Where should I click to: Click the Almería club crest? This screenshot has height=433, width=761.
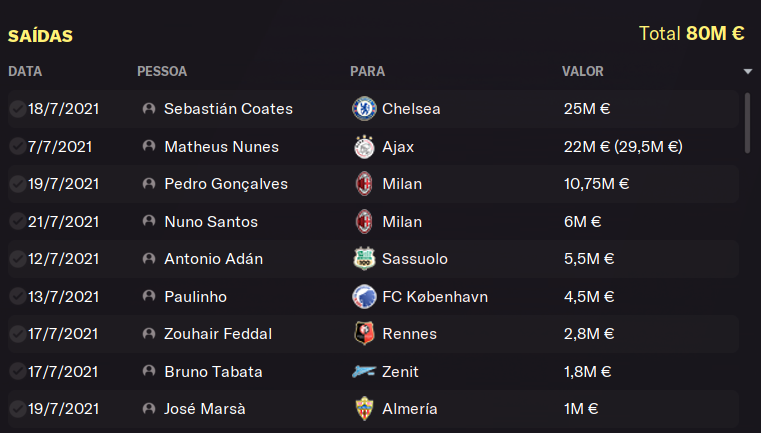364,409
